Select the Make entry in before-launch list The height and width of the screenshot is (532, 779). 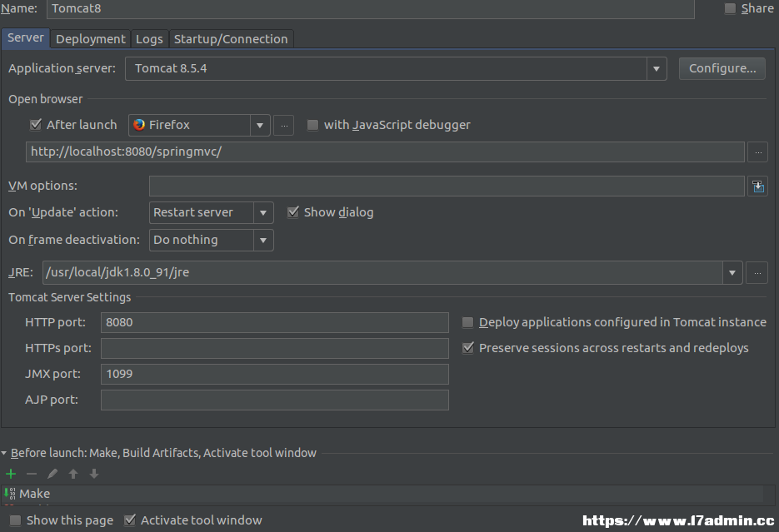382,494
